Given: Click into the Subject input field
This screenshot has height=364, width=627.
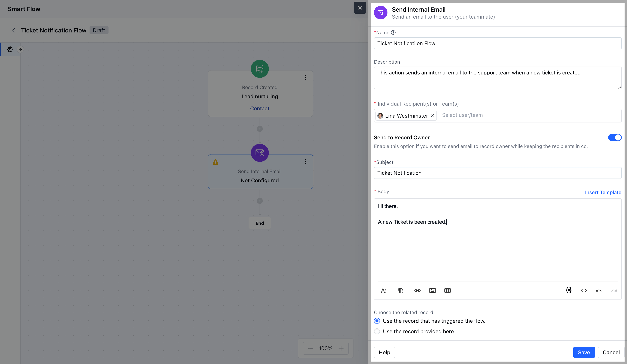Looking at the screenshot, I should (x=498, y=173).
